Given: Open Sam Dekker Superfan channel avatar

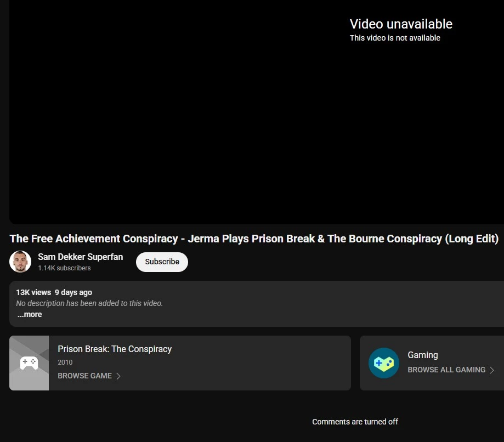Looking at the screenshot, I should click(x=20, y=262).
